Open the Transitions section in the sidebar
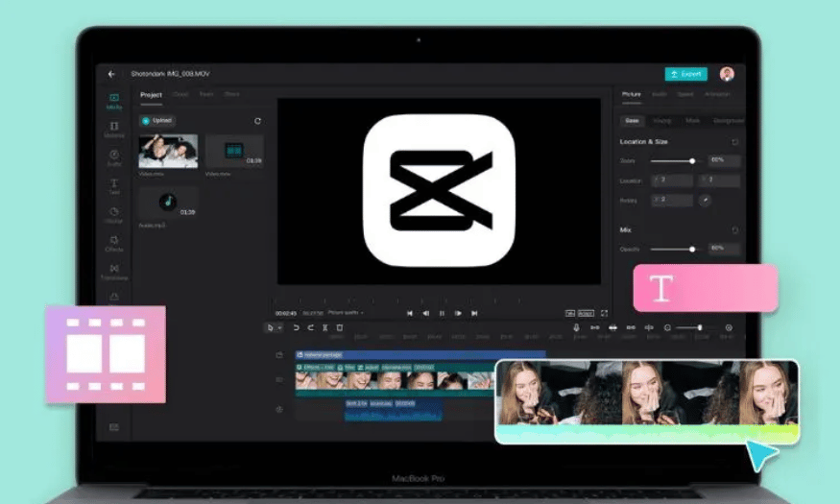This screenshot has height=504, width=840. (x=114, y=272)
